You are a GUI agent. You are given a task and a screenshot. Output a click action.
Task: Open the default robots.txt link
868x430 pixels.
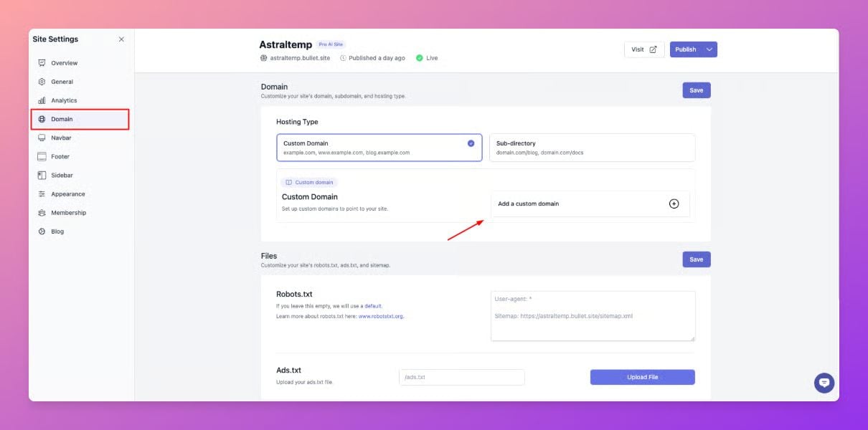(373, 306)
